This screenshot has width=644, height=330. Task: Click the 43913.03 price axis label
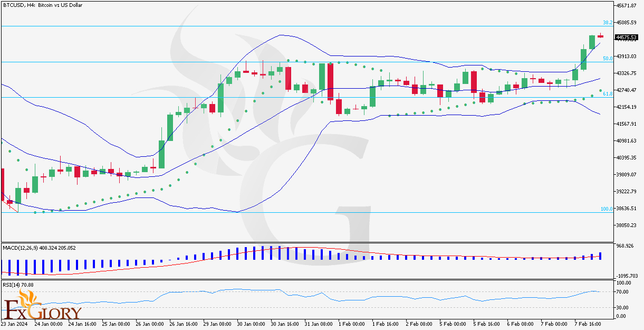click(626, 56)
